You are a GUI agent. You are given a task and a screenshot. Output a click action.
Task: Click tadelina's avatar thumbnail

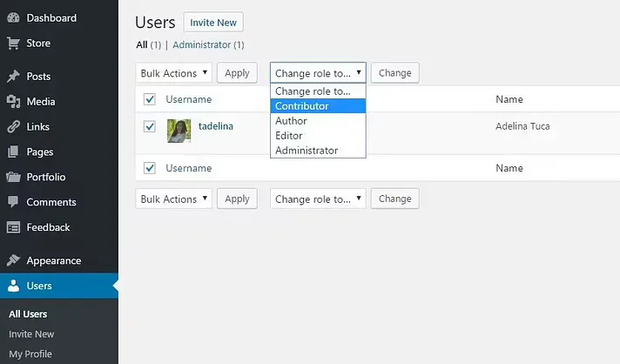179,131
